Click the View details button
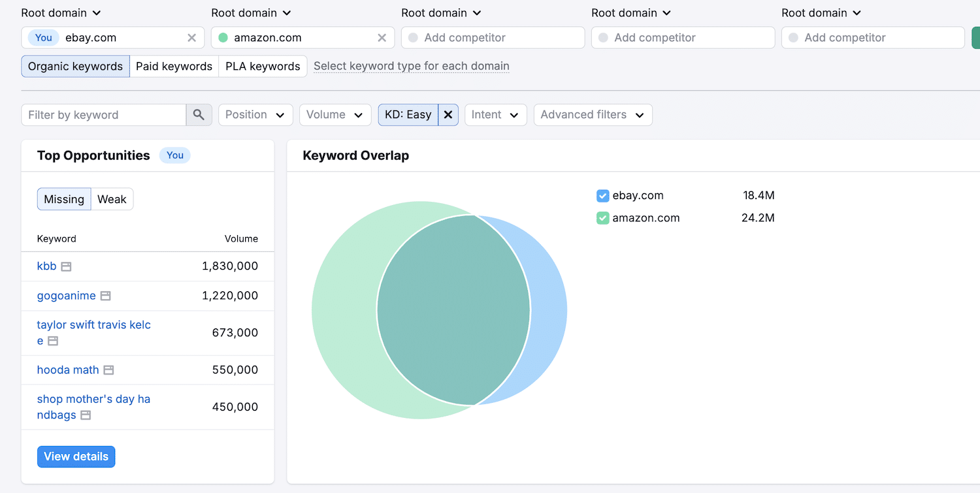The image size is (980, 493). (76, 456)
